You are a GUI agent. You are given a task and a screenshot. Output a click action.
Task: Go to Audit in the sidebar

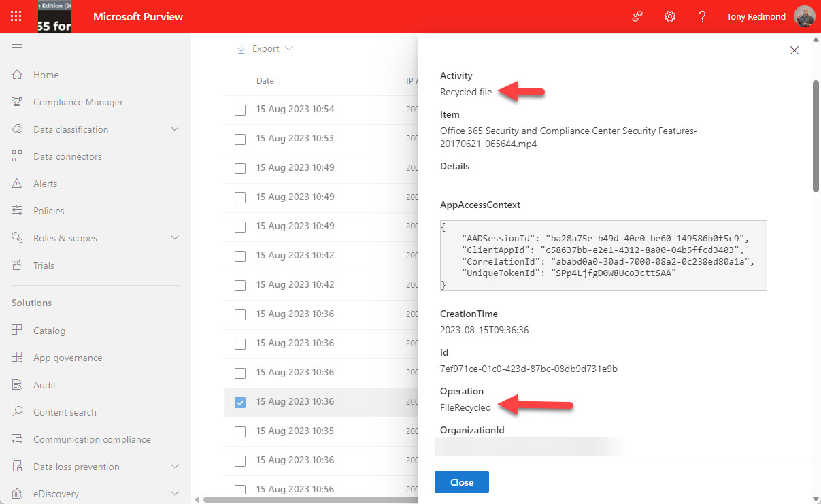tap(45, 385)
